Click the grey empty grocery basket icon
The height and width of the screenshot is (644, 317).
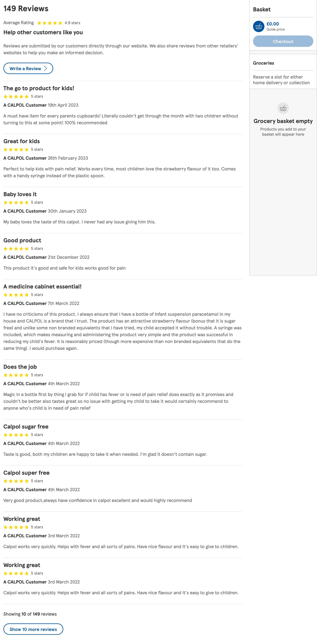pos(283,108)
